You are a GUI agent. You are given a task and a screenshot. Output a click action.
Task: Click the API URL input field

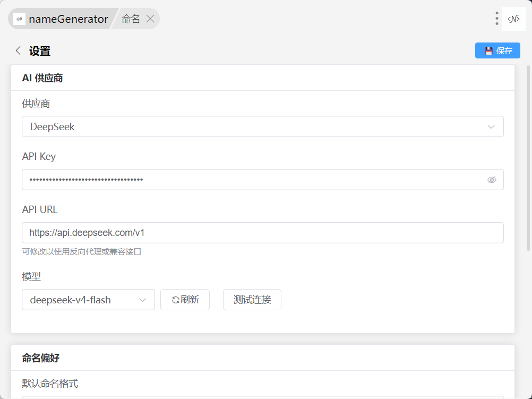pos(263,233)
